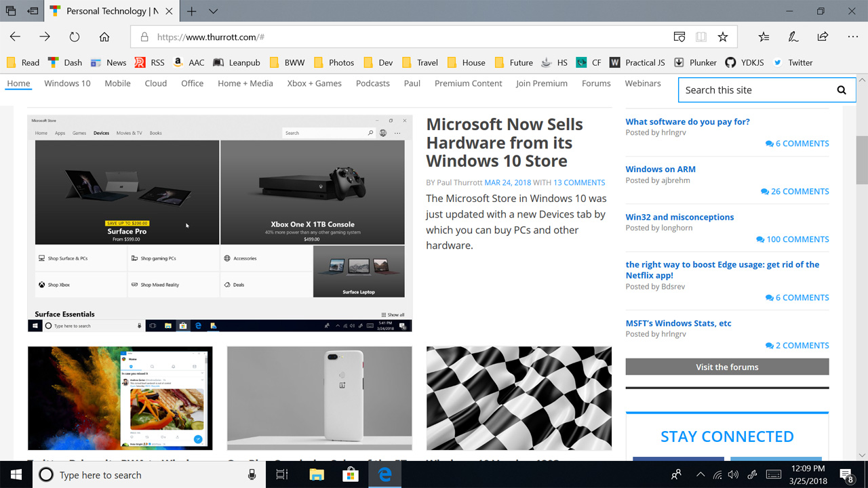
Task: Click the Home icon in Edge toolbar
Action: click(x=104, y=37)
